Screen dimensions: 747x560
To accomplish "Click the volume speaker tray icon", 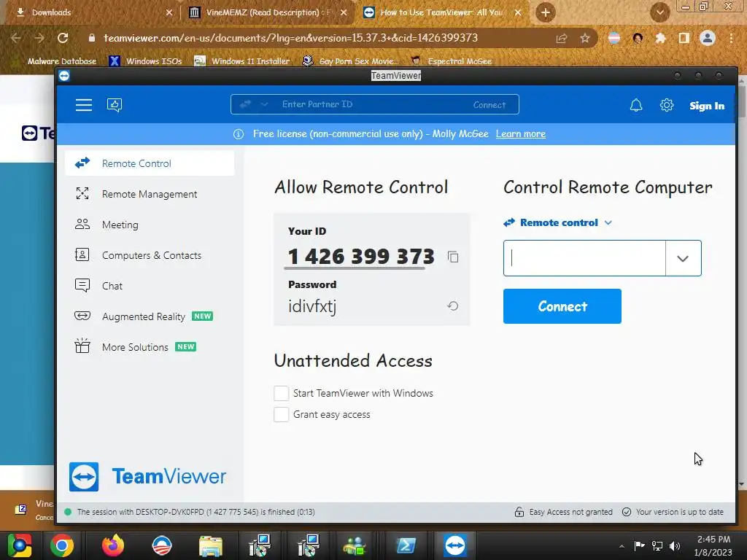I will click(x=675, y=545).
